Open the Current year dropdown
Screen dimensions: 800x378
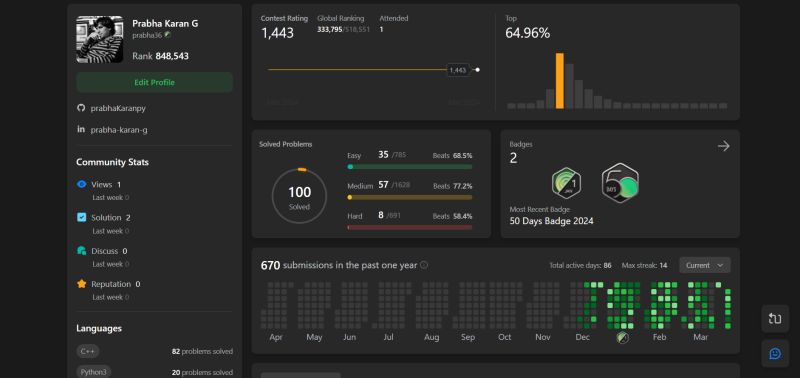coord(705,265)
